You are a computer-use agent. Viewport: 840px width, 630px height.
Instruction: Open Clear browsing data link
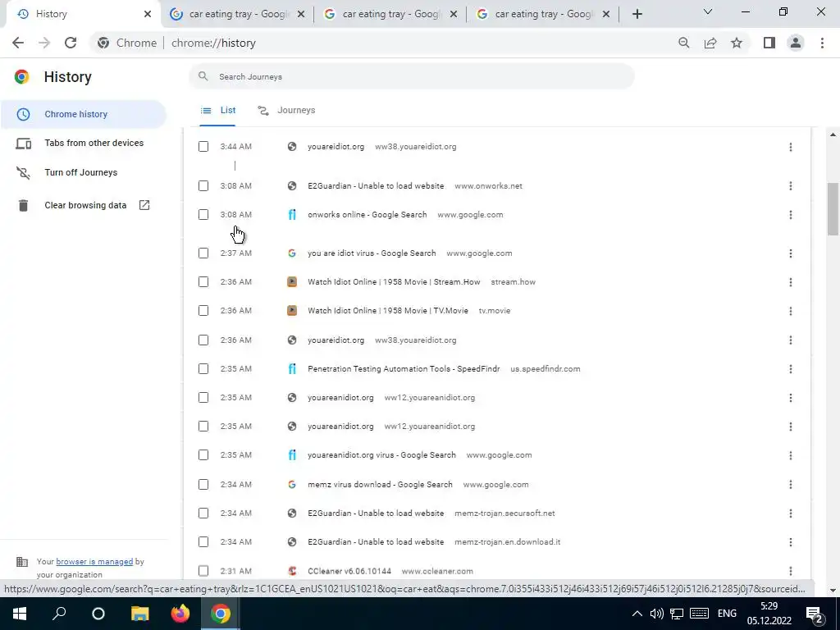pyautogui.click(x=85, y=205)
